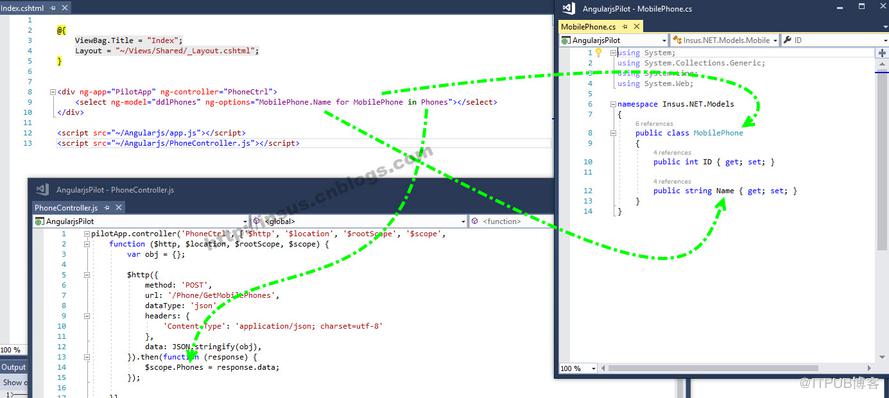This screenshot has width=889, height=398.
Task: Collapse the .then(function block on line 13
Action: tap(87, 357)
